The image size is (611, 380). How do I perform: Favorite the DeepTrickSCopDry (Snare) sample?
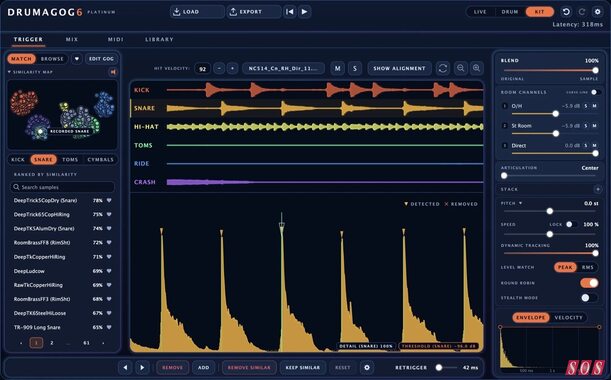[109, 200]
